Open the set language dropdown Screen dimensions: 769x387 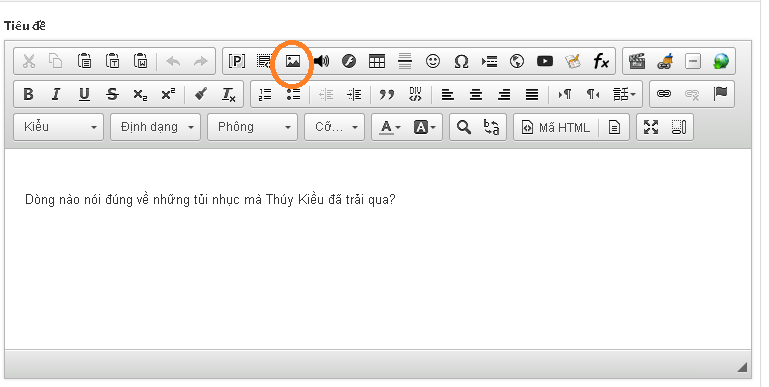click(624, 94)
